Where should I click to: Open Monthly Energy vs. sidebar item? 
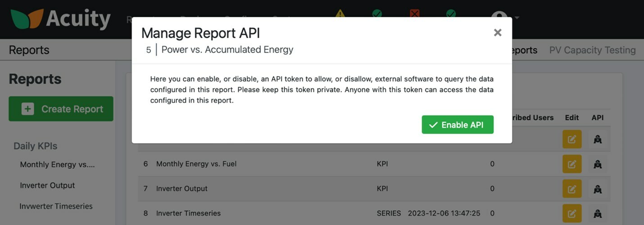pos(57,165)
